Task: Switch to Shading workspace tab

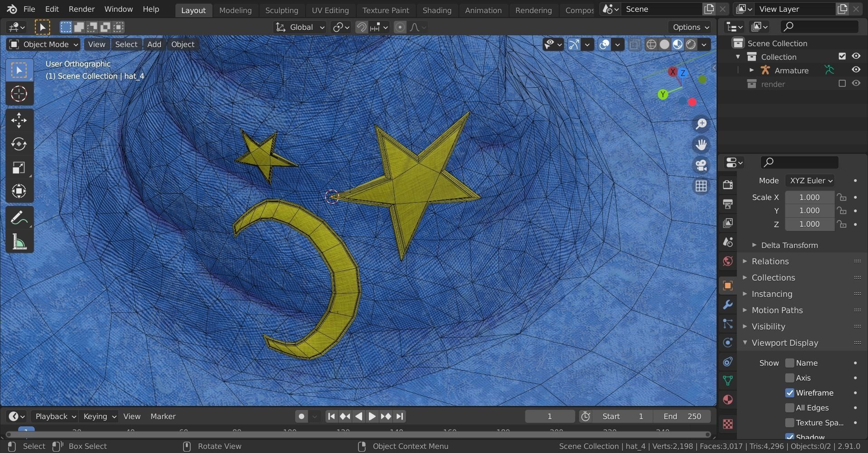Action: [x=437, y=10]
